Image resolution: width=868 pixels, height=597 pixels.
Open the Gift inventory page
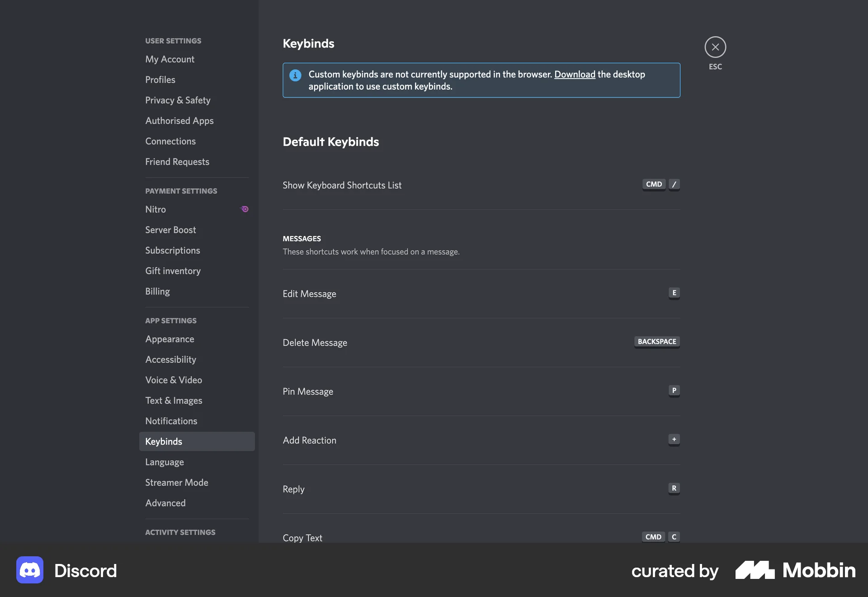click(173, 270)
